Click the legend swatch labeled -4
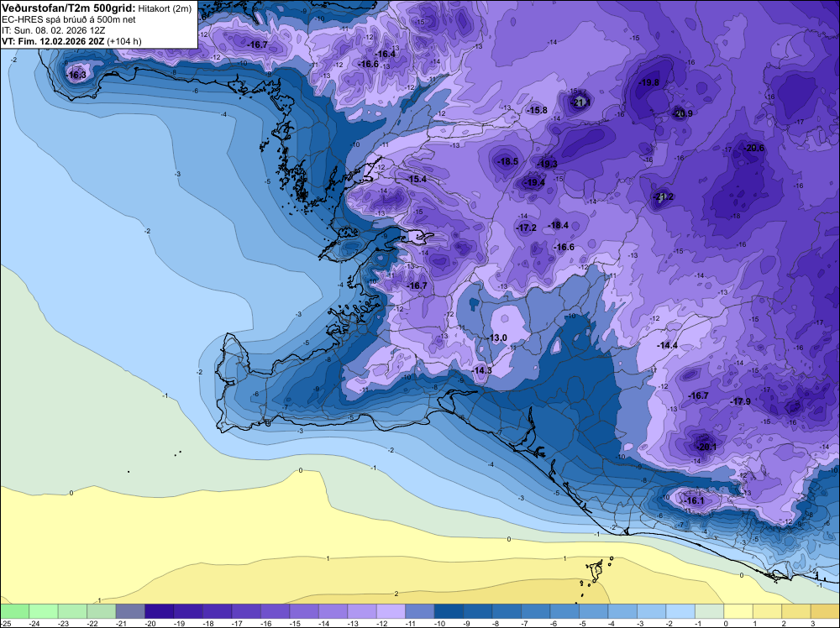The width and height of the screenshot is (840, 628). pyautogui.click(x=622, y=611)
